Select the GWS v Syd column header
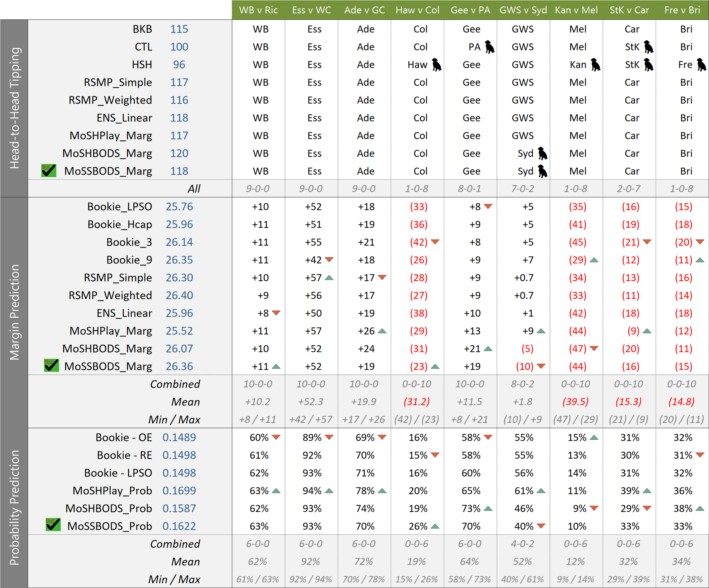Viewport: 709px width, 588px height. tap(523, 10)
